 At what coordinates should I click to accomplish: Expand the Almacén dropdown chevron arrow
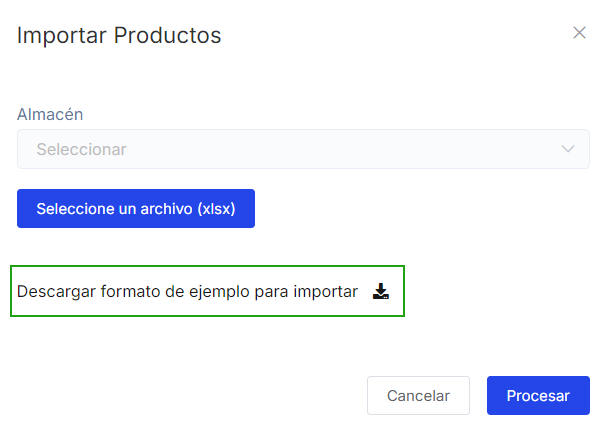(x=568, y=149)
